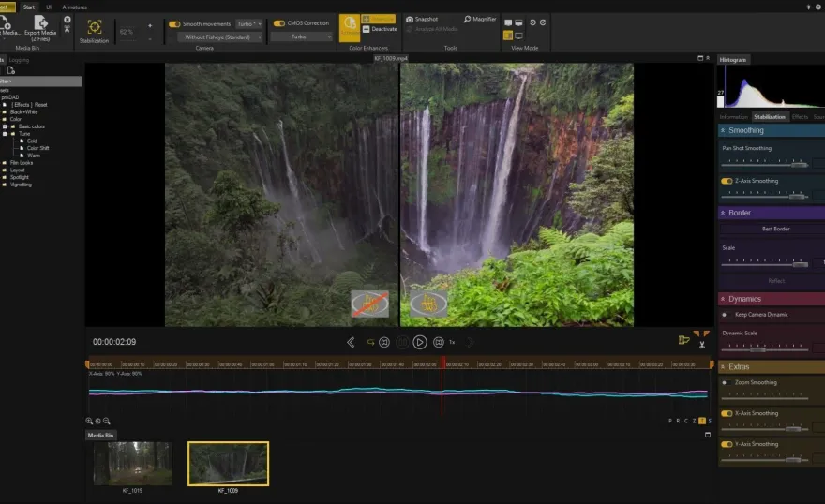
Task: Toggle Smooth movements switch
Action: click(174, 24)
